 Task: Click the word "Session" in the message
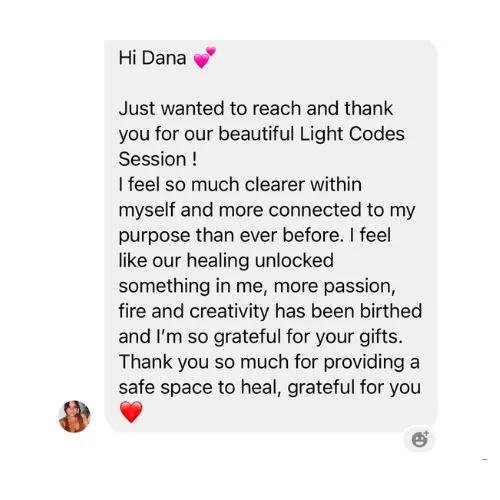coord(152,159)
